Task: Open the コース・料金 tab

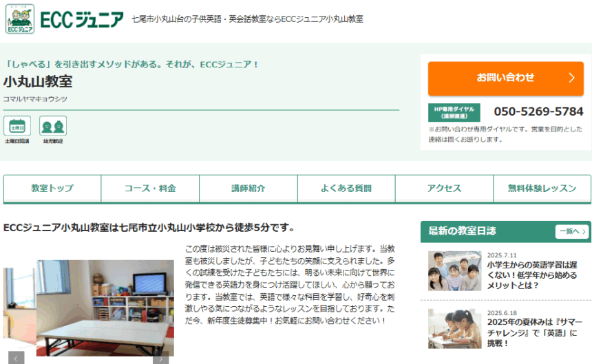Action: click(x=150, y=189)
